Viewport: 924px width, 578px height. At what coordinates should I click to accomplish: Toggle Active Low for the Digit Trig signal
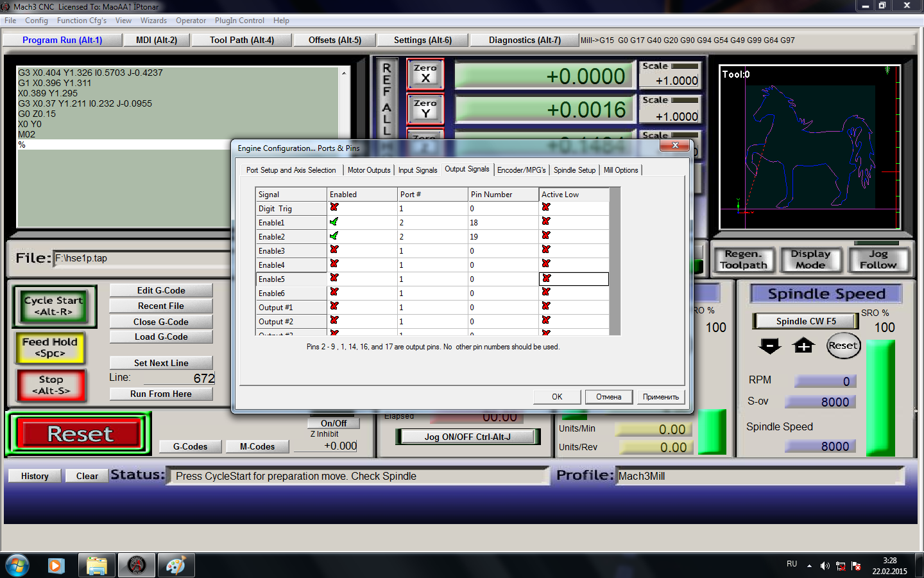click(546, 207)
